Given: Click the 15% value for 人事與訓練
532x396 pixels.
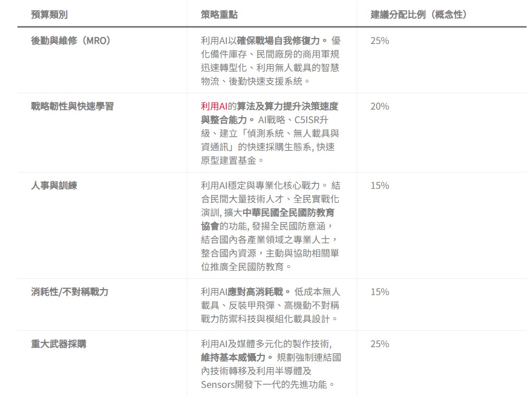Looking at the screenshot, I should [x=379, y=186].
